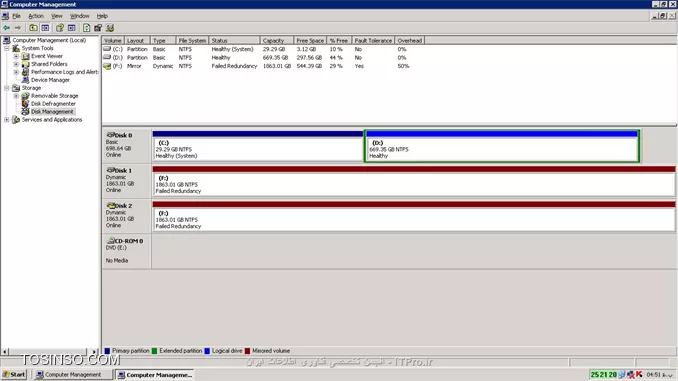Viewport: 678px width, 381px height.
Task: Expand Services and Applications node
Action: pos(7,120)
